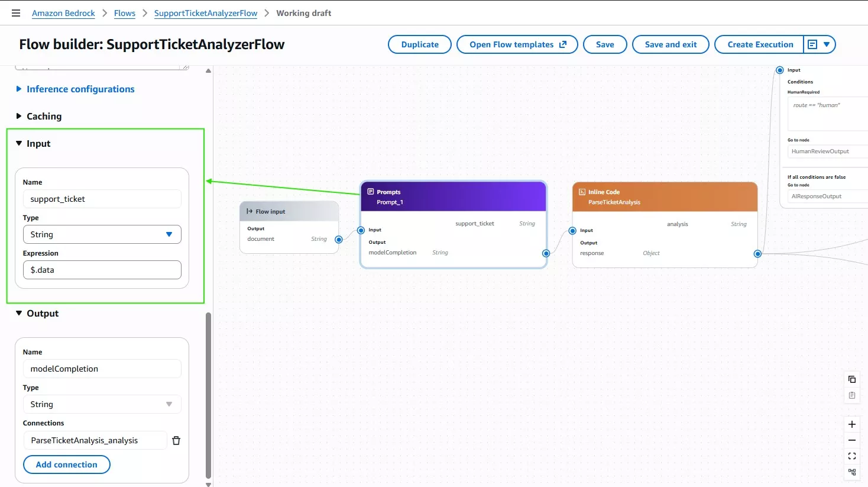
Task: Click 'document' output in Flow input node
Action: (x=261, y=239)
